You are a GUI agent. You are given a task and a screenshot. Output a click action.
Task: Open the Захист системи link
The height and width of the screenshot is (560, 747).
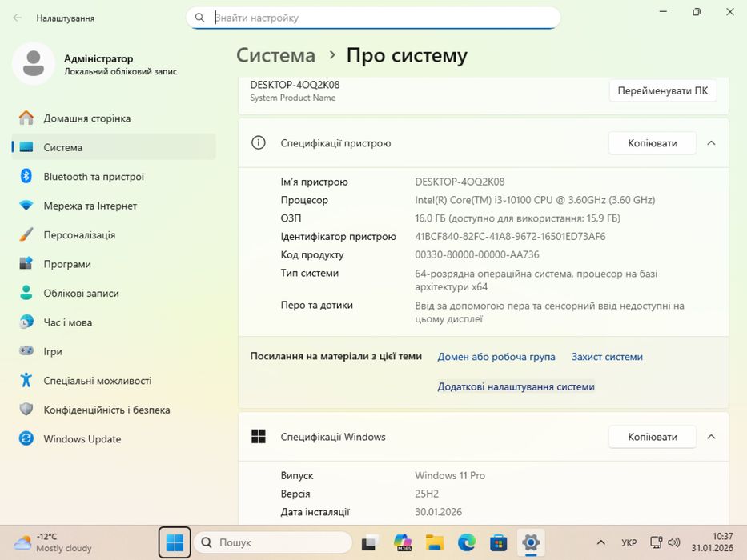click(607, 357)
